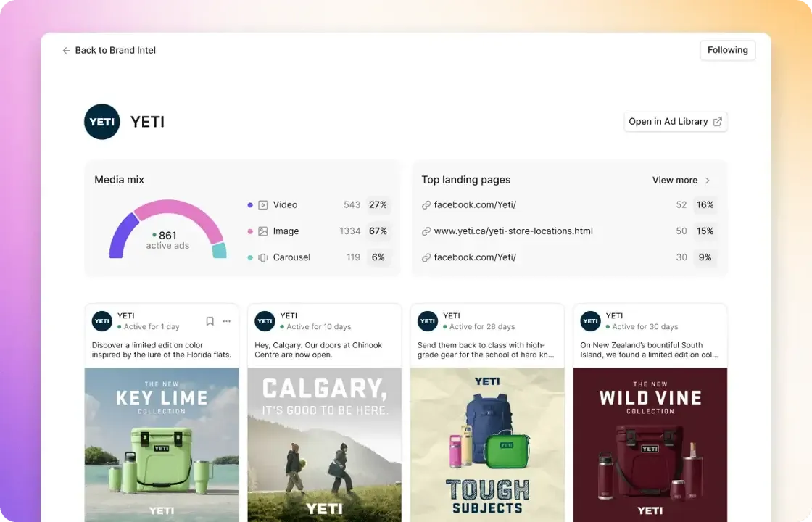Open the Calgary ad image

coord(325,445)
